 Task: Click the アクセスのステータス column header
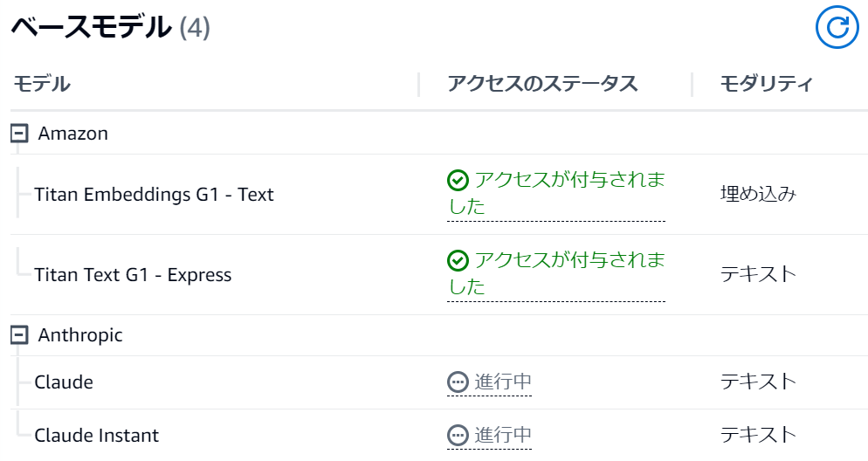pos(542,84)
